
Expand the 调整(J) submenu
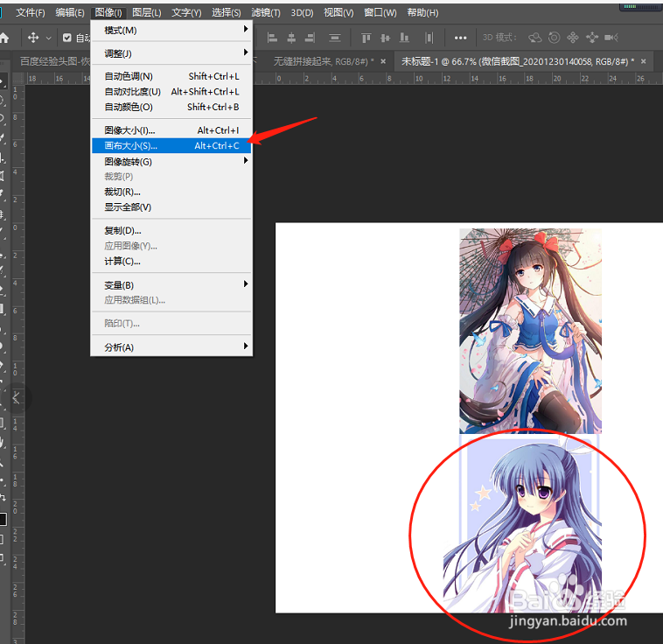coord(171,53)
